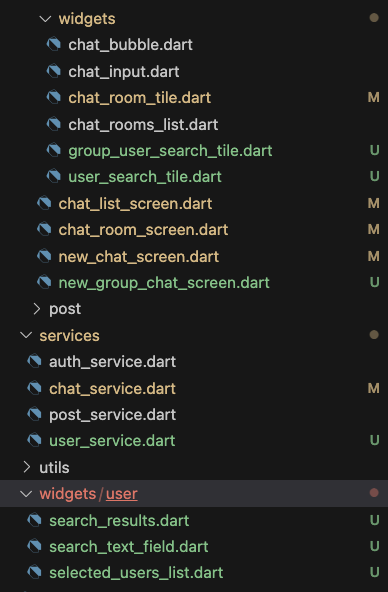Open new_chat_screen.dart file
The image size is (388, 592).
point(139,256)
